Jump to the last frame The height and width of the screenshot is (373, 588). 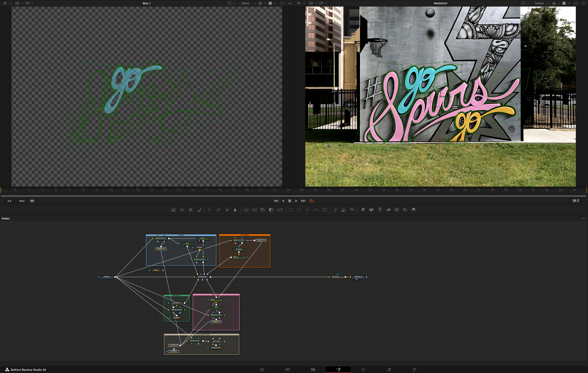(x=303, y=201)
